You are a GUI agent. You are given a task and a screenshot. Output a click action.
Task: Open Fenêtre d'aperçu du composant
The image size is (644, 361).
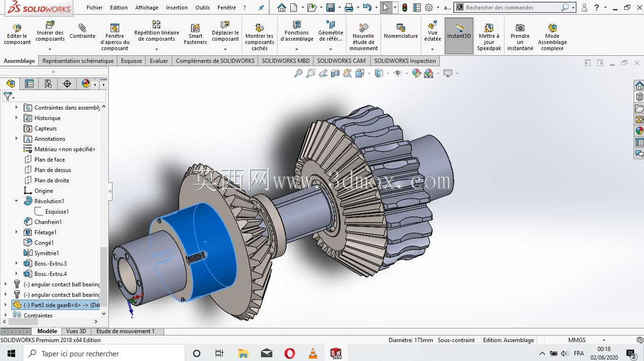(114, 37)
